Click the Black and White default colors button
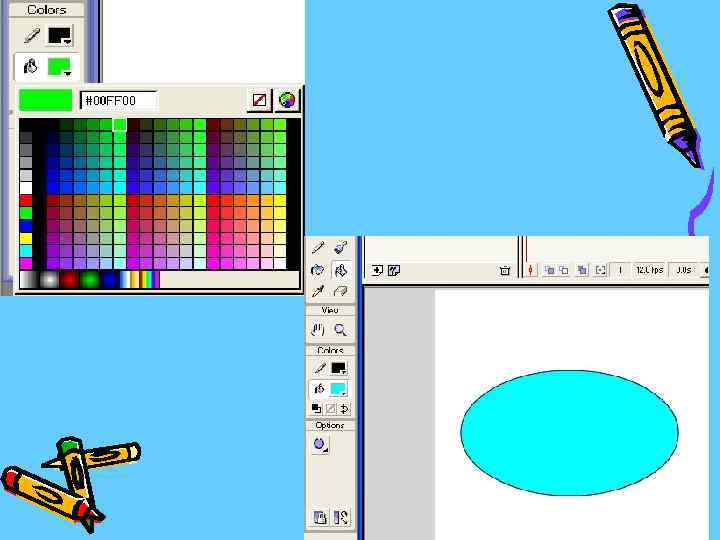This screenshot has height=540, width=720. (316, 408)
